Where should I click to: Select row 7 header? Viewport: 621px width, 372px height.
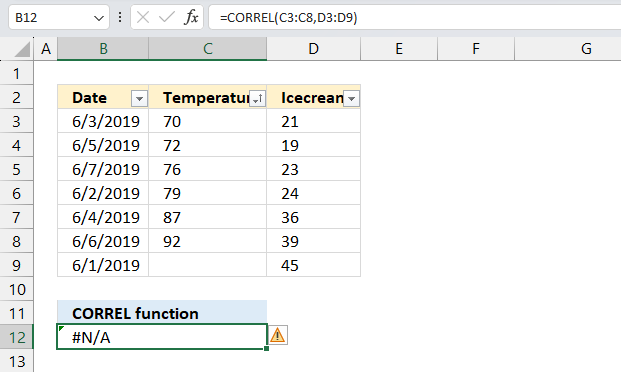click(x=16, y=217)
